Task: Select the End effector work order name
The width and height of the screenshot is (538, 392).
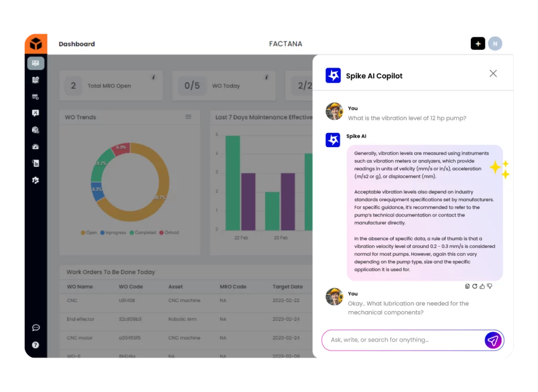Action: 80,319
